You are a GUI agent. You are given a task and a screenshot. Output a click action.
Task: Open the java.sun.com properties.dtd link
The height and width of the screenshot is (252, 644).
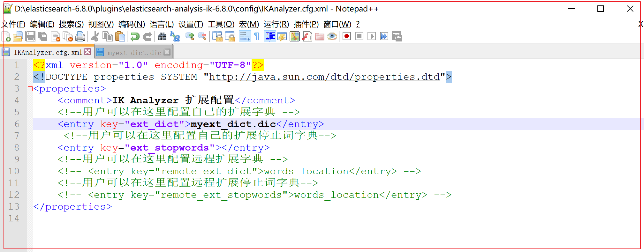[x=324, y=77]
